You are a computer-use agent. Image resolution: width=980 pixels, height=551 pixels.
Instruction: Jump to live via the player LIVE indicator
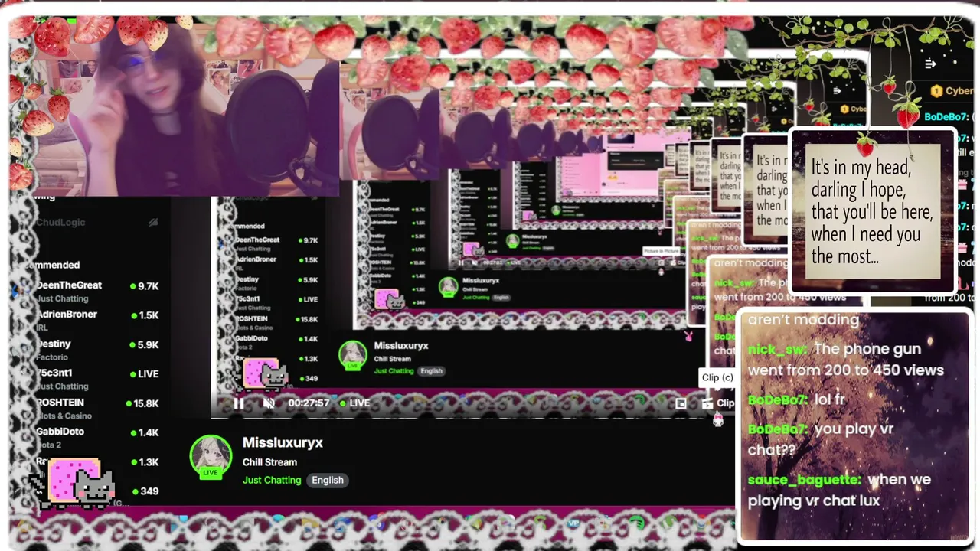pyautogui.click(x=355, y=403)
